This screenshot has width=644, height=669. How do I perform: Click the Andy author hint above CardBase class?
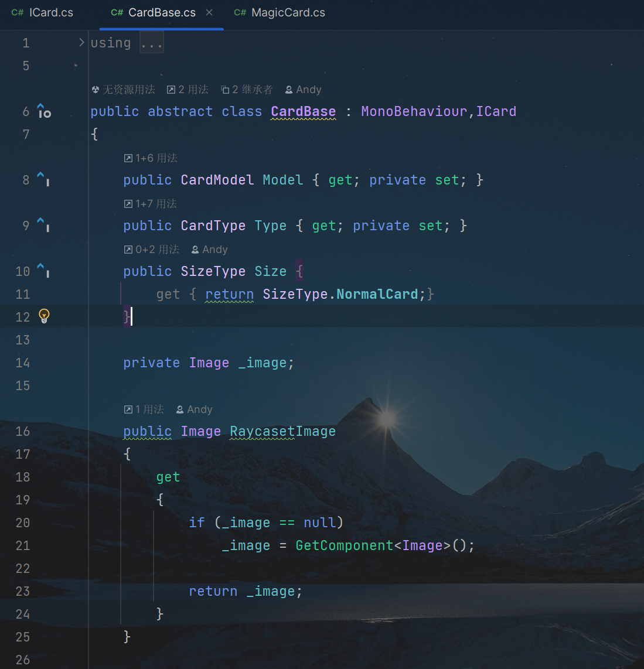click(304, 90)
